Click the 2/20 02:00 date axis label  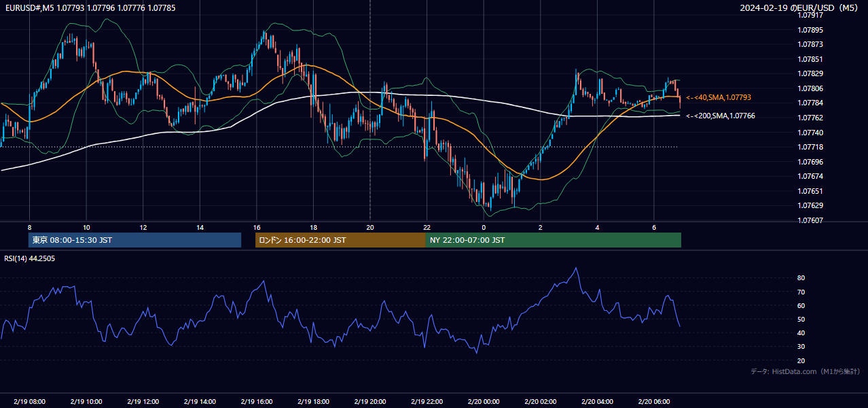point(540,401)
